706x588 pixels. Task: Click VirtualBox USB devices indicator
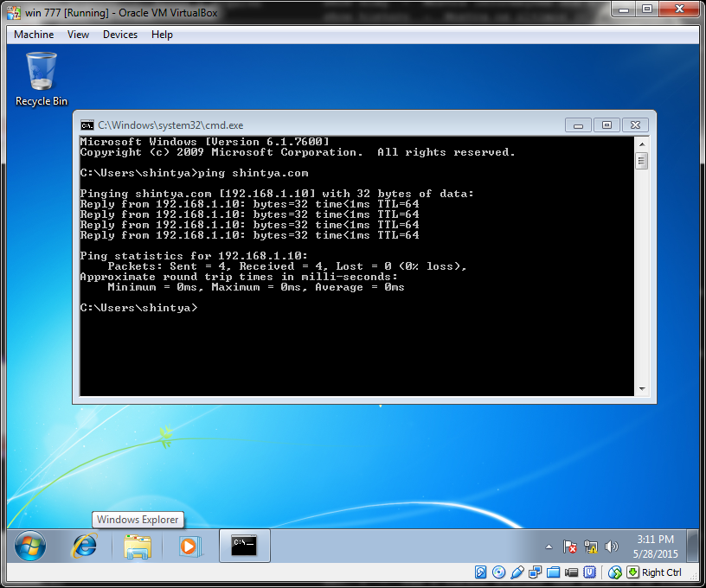pos(517,572)
